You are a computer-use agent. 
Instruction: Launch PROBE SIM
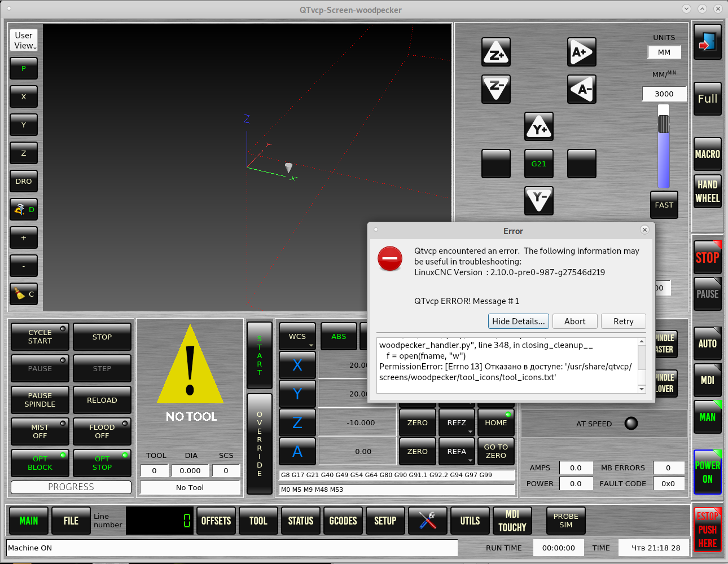pos(566,521)
